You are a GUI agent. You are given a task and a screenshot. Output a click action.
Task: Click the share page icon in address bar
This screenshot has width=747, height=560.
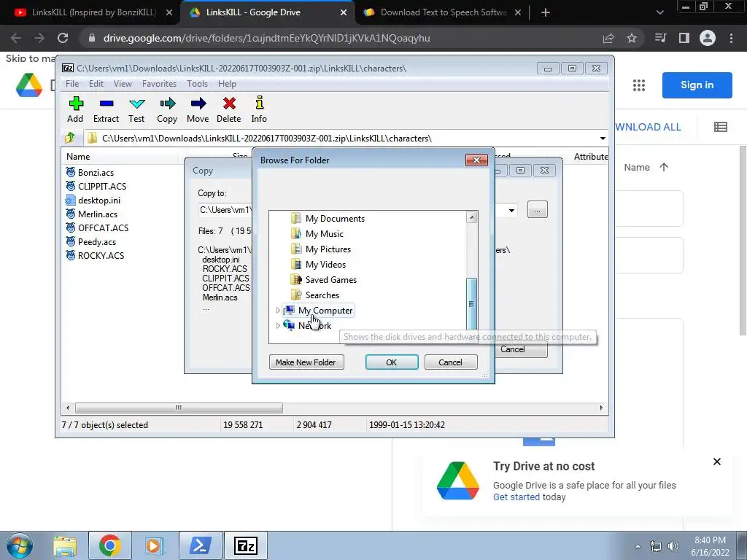click(608, 38)
